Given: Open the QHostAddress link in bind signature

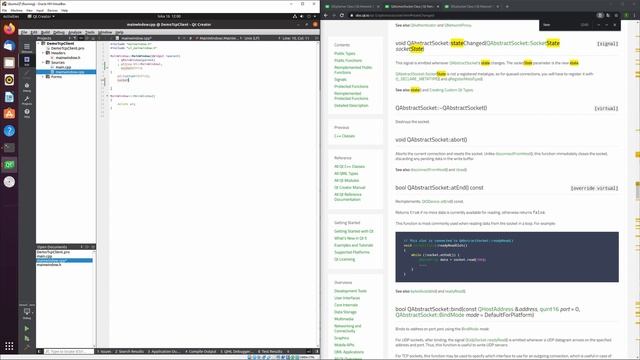Looking at the screenshot, I should [495, 309].
